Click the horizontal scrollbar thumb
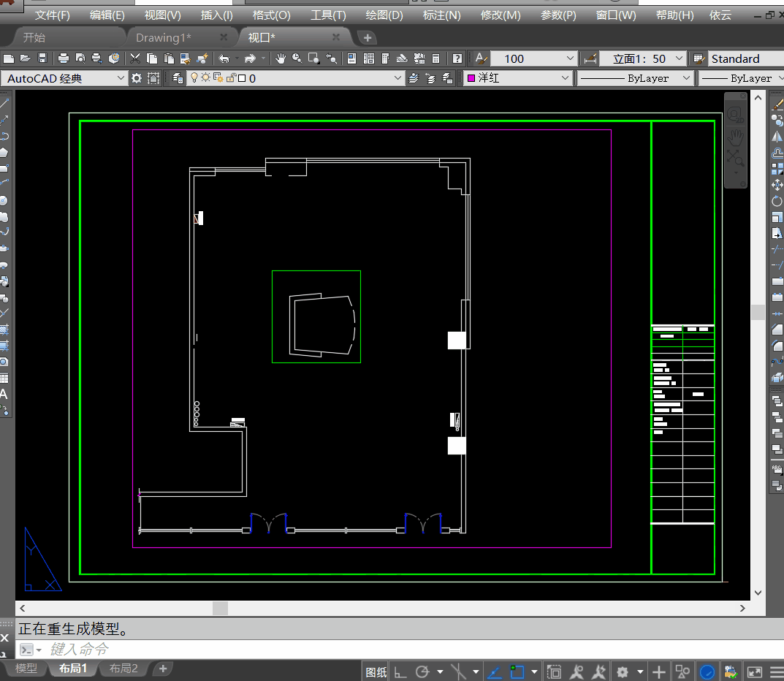Viewport: 784px width, 681px height. click(220, 609)
